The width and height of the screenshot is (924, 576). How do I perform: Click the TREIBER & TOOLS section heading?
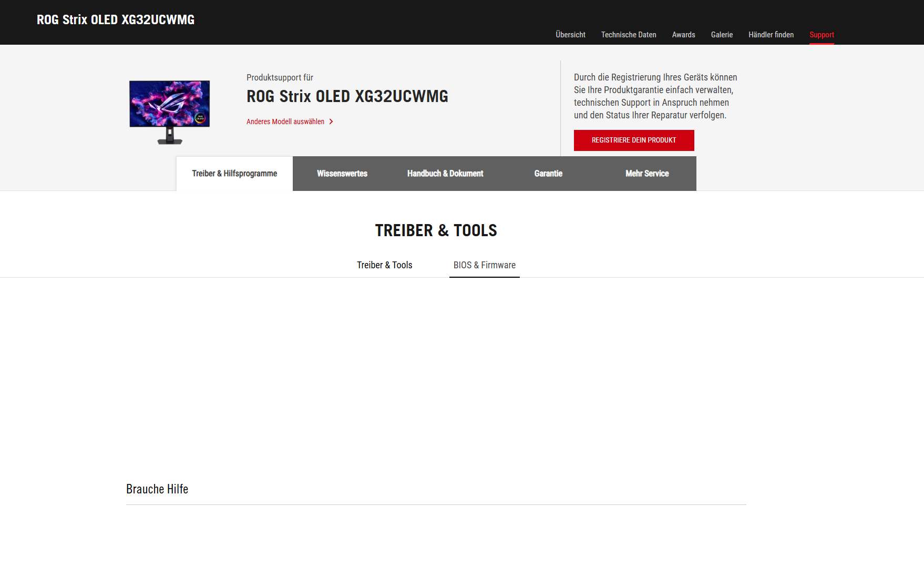pyautogui.click(x=436, y=230)
